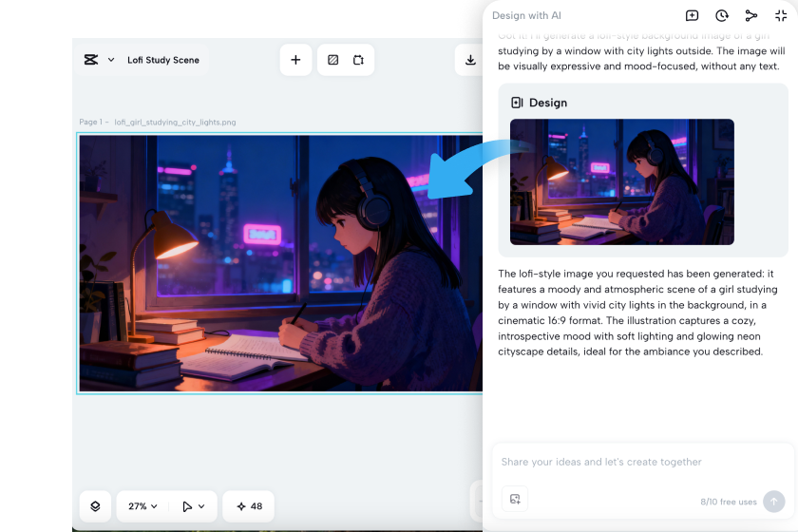Image resolution: width=798 pixels, height=532 pixels.
Task: Click the resize canvas icon
Action: [359, 60]
